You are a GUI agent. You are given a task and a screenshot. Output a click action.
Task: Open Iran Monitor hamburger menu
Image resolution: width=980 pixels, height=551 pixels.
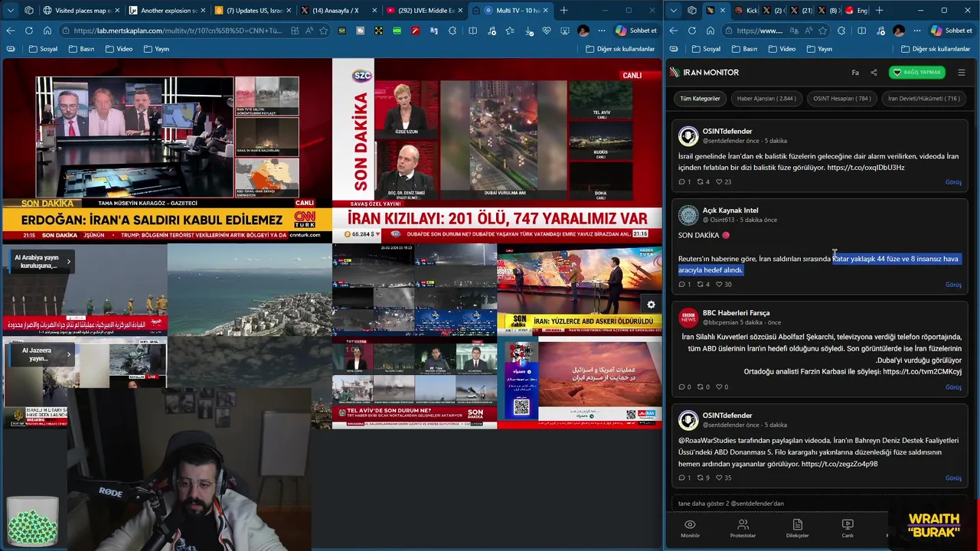[x=962, y=73]
